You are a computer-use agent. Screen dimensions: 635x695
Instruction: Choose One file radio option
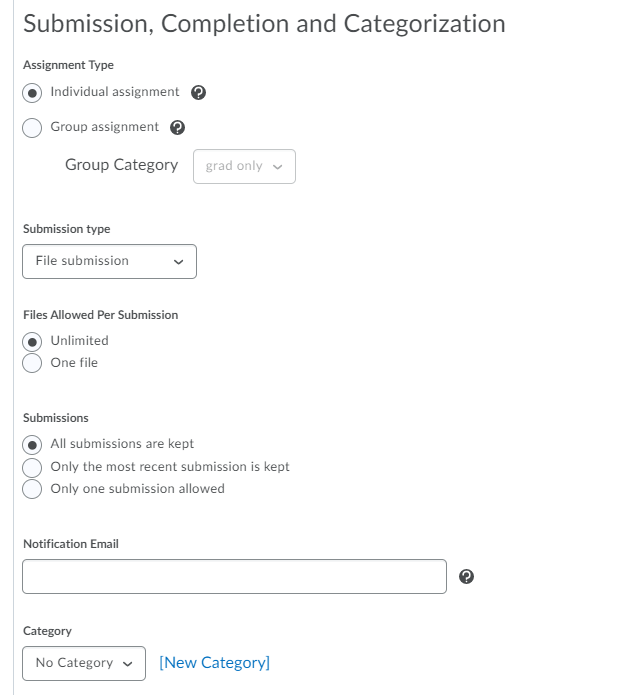32,363
